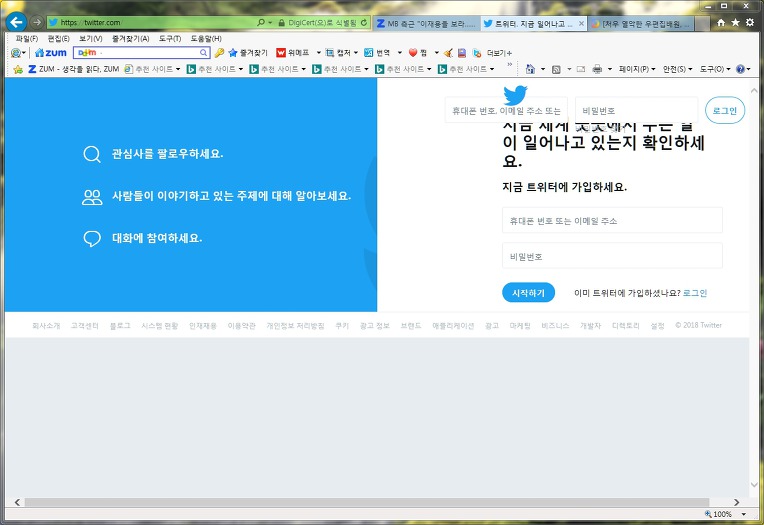Click the zoom level 100% magnifier
The image size is (764, 525).
coord(708,514)
